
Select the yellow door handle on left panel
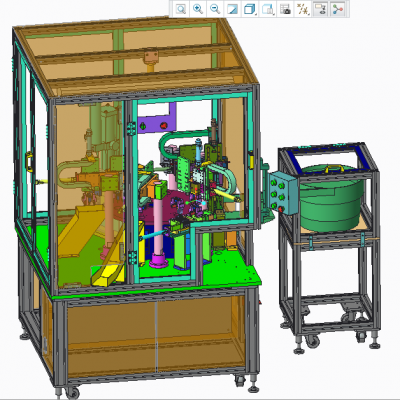[29, 162]
